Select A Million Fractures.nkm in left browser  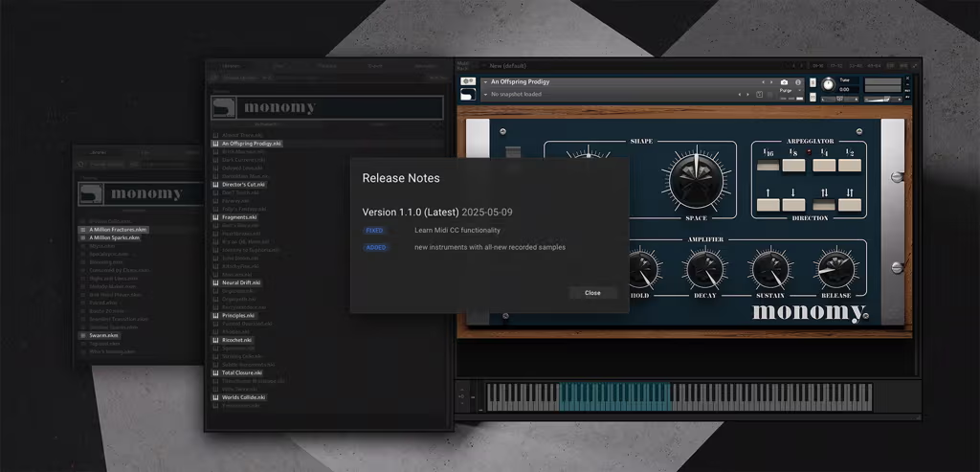point(114,230)
